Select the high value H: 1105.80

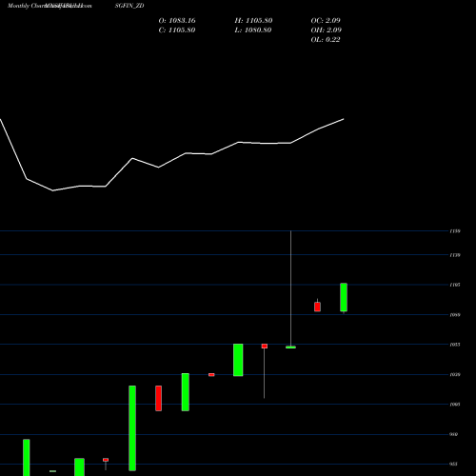[x=253, y=20]
